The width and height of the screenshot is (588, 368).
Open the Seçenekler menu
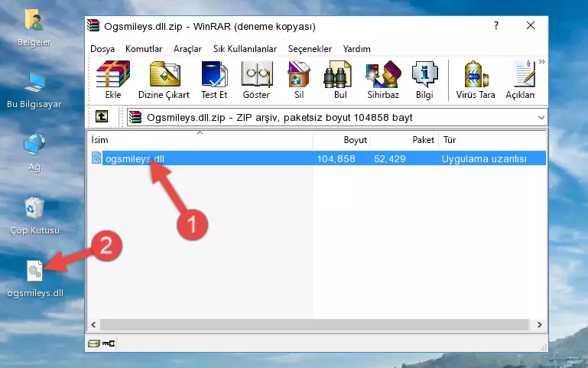click(310, 49)
